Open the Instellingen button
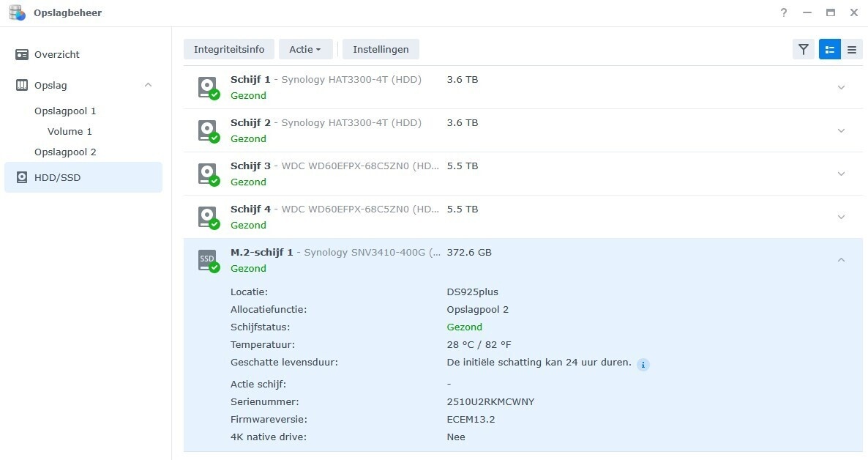 (381, 49)
